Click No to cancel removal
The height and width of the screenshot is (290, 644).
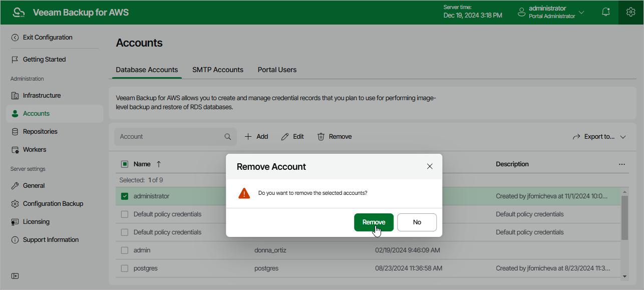[x=417, y=222]
